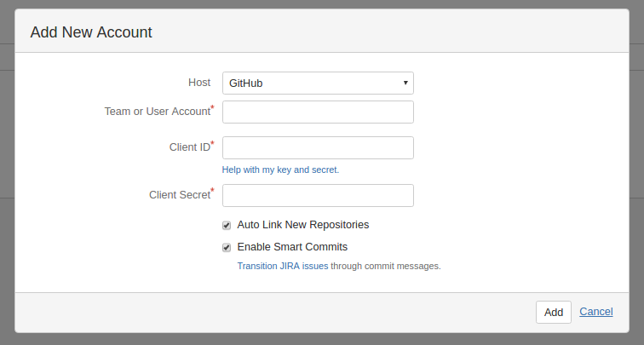Disable the Enable Smart Commits checkbox
The width and height of the screenshot is (644, 345).
pos(227,248)
